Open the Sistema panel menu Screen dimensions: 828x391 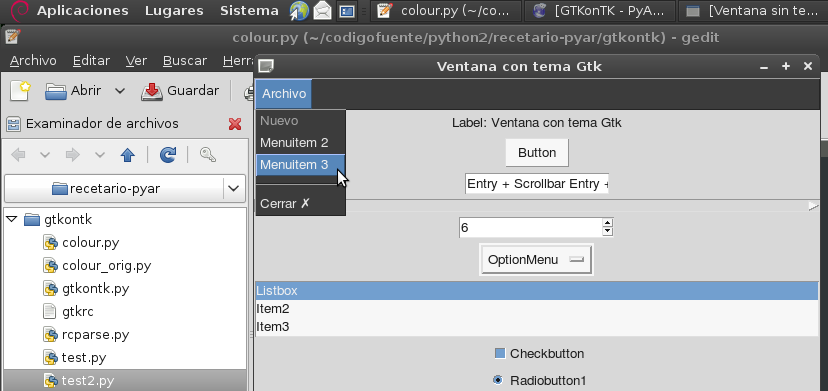(x=249, y=11)
